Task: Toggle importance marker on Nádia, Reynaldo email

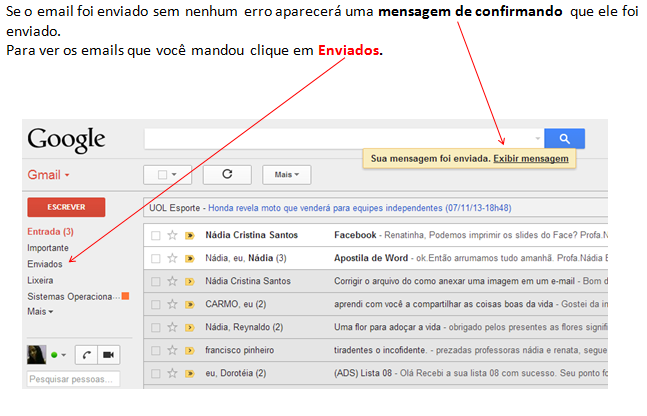Action: click(190, 328)
